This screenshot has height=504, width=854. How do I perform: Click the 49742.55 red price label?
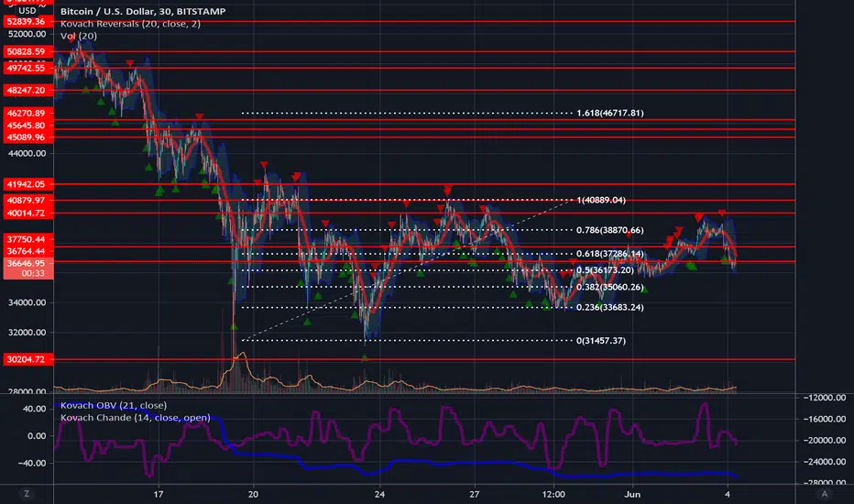pyautogui.click(x=28, y=68)
